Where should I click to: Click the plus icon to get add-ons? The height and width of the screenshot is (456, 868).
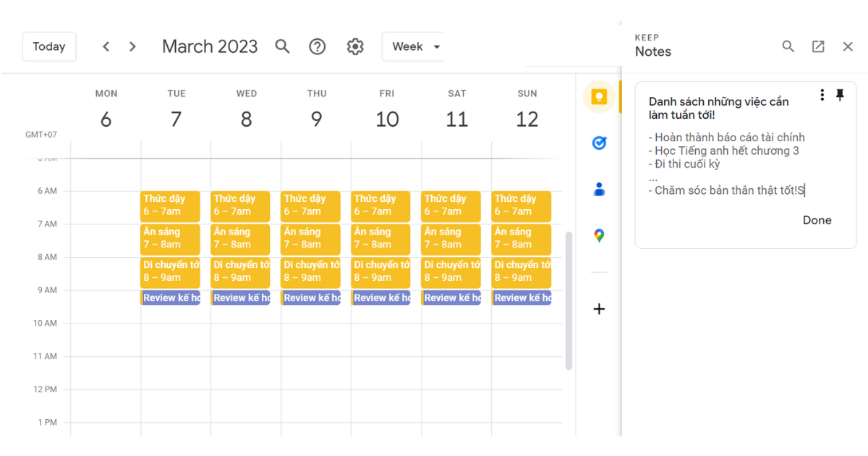point(599,309)
